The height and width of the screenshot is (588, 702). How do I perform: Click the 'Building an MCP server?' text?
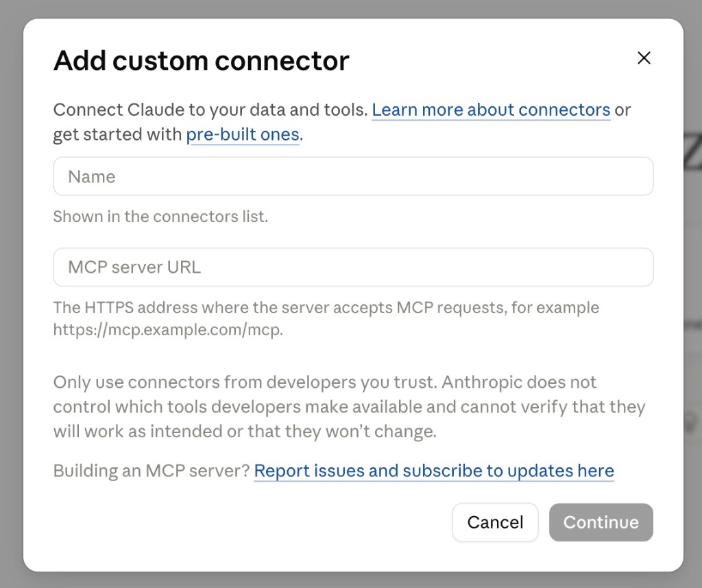[x=152, y=471]
